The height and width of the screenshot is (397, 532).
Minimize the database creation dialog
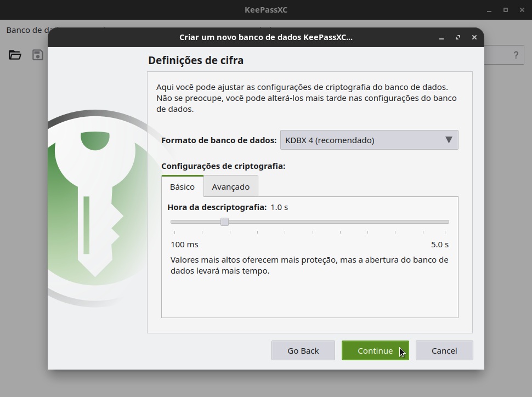pos(442,37)
